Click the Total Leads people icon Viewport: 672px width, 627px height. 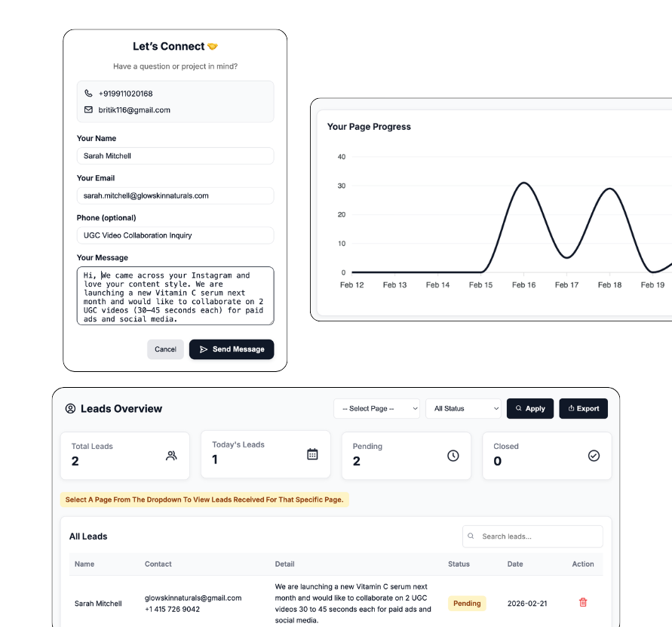[x=172, y=456]
